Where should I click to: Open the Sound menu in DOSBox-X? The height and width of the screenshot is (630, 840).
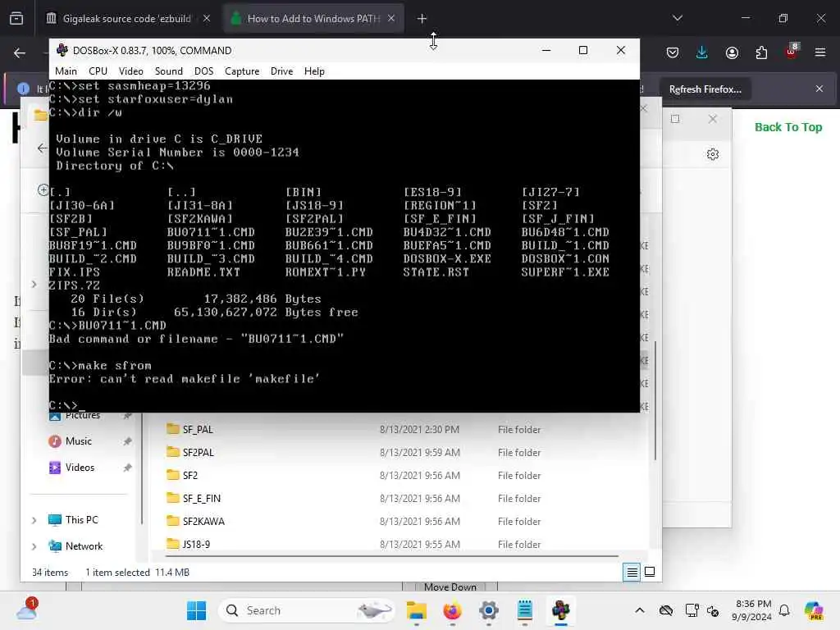pos(168,71)
